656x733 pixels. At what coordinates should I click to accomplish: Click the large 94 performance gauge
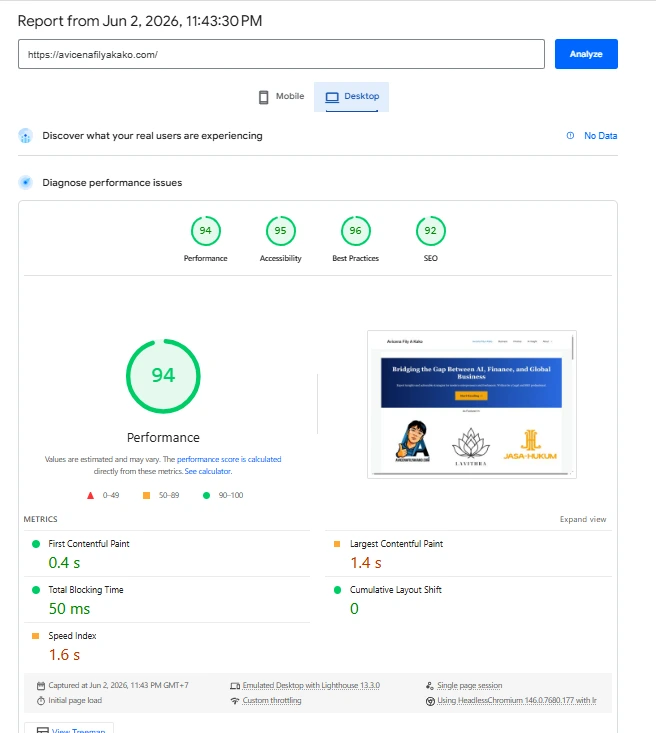point(163,376)
